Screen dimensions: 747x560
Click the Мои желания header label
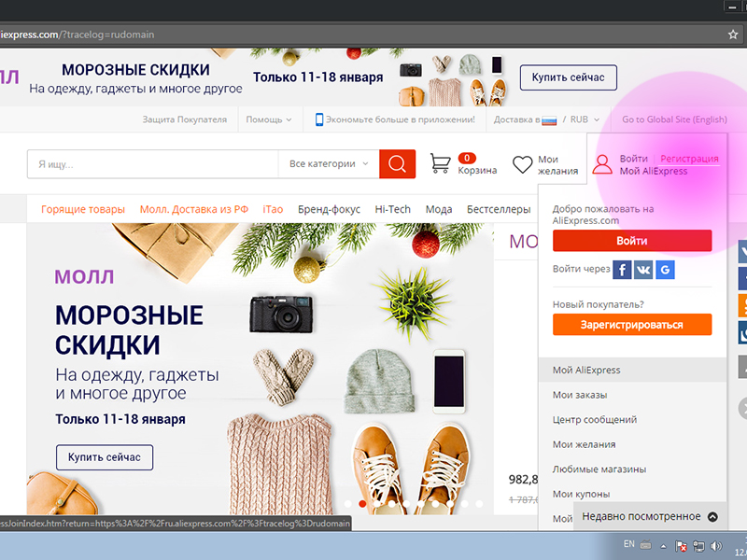coord(557,165)
